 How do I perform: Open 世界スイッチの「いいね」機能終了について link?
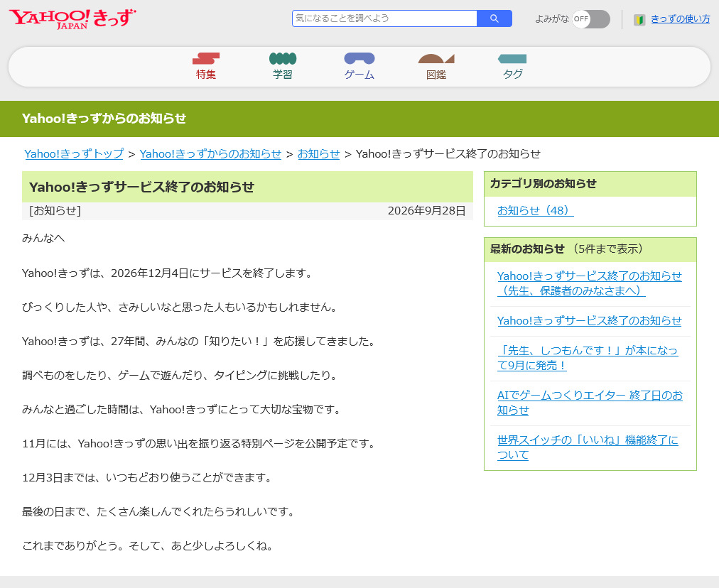(588, 447)
